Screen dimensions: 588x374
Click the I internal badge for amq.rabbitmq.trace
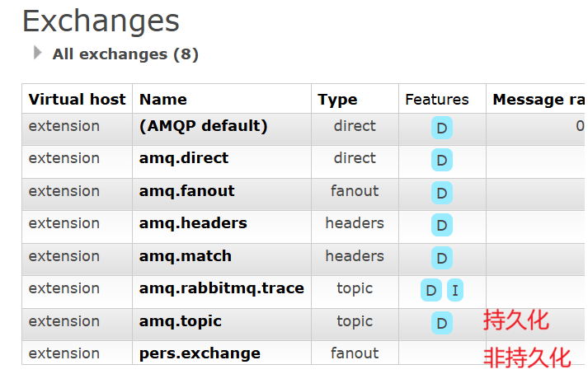[x=455, y=290]
